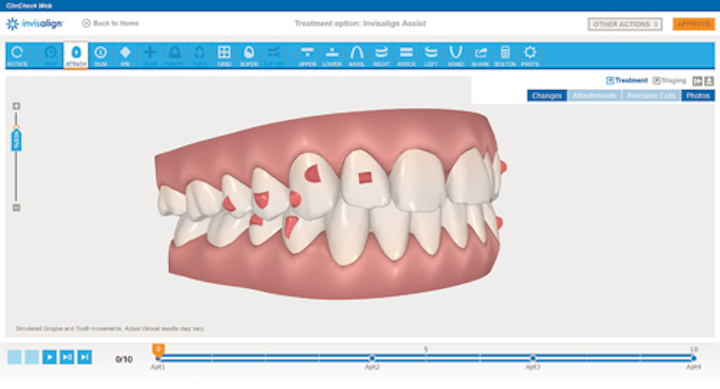The image size is (720, 389).
Task: Toggle the Attach attachments view
Action: tap(76, 56)
